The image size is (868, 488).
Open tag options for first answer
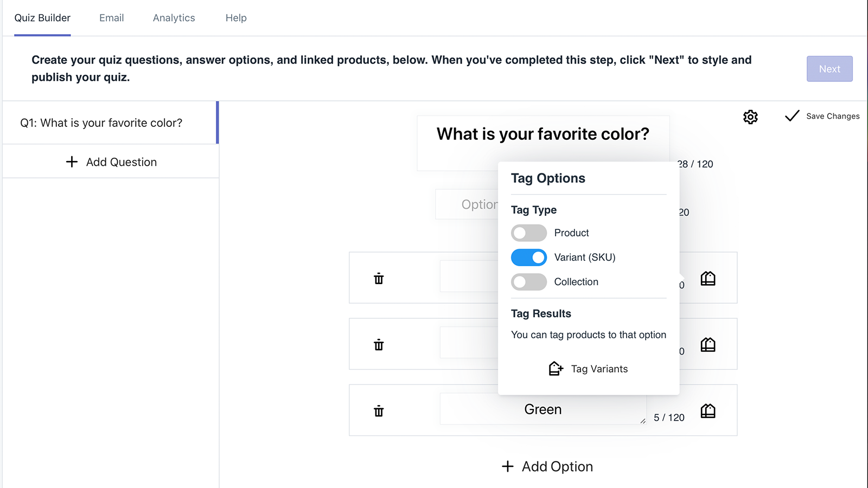pyautogui.click(x=708, y=279)
